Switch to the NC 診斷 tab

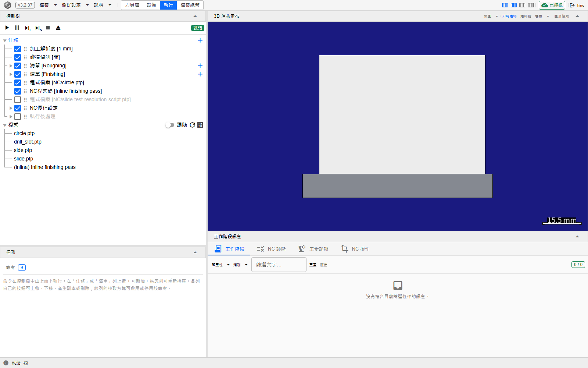pos(271,249)
